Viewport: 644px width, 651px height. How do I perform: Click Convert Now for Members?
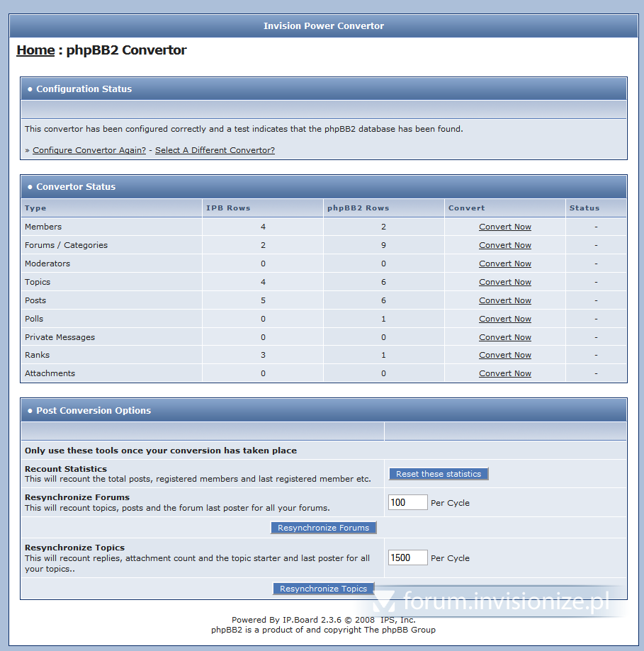(x=504, y=227)
